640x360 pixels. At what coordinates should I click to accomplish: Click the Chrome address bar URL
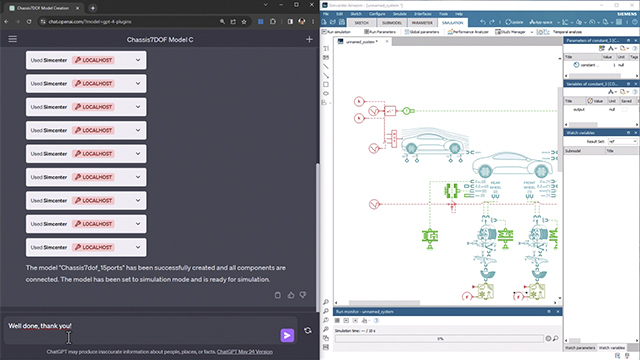point(90,22)
